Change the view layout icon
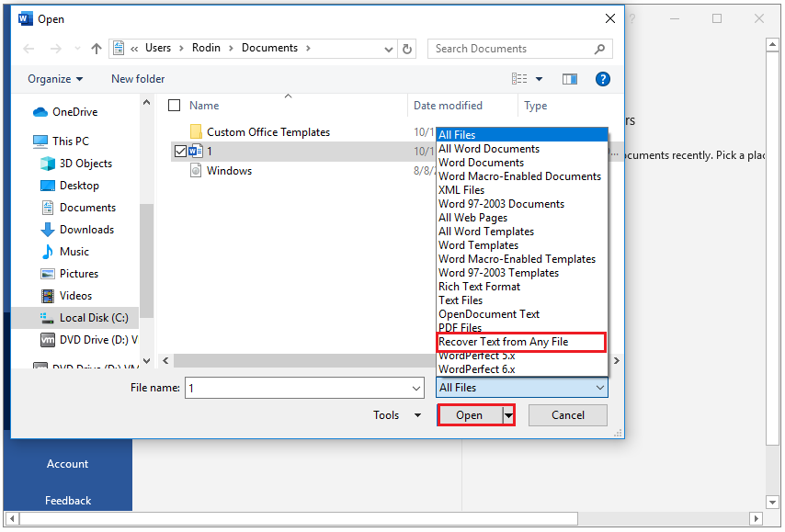This screenshot has height=532, width=785. (x=519, y=79)
